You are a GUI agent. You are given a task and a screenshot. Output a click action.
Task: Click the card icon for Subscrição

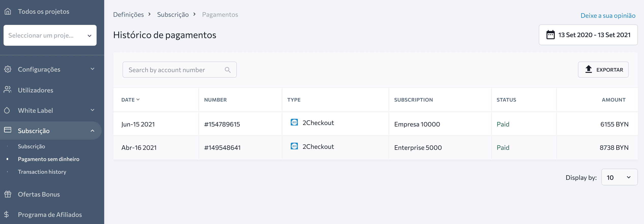pos(8,130)
